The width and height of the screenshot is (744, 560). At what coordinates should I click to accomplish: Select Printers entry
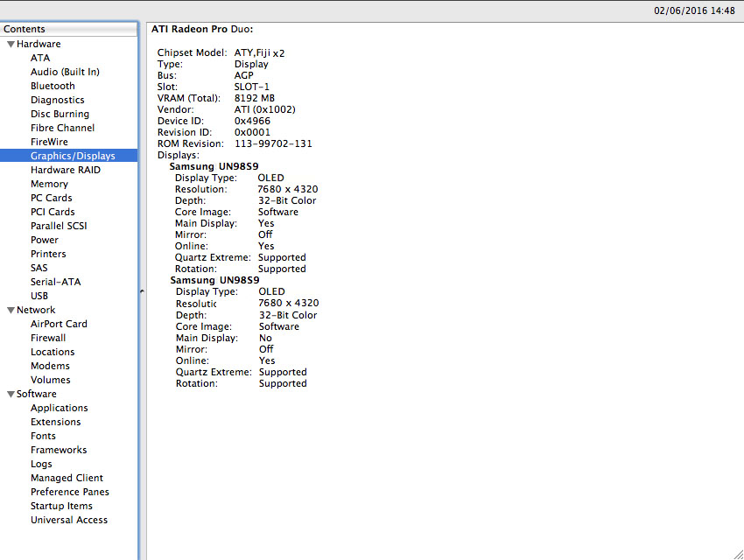click(x=48, y=254)
